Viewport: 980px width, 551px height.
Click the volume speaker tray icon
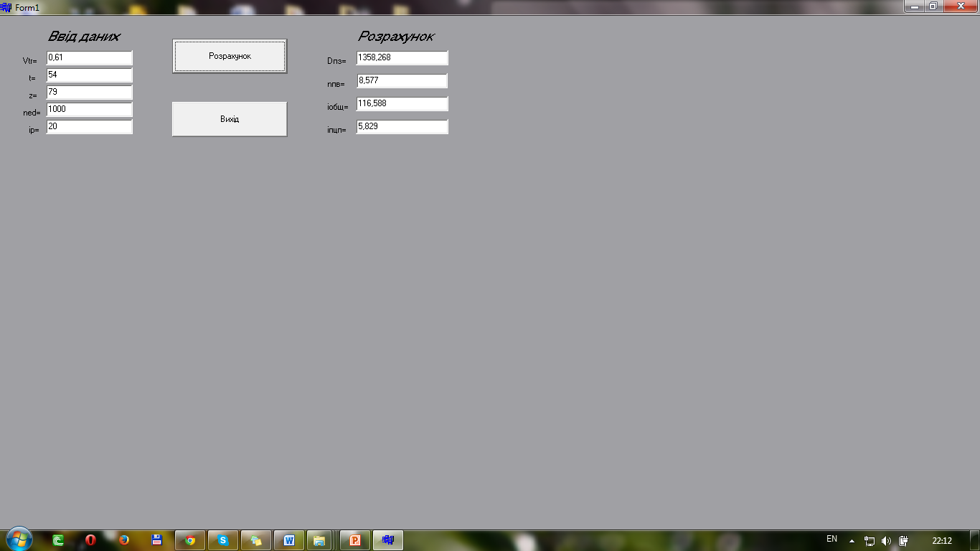tap(887, 541)
